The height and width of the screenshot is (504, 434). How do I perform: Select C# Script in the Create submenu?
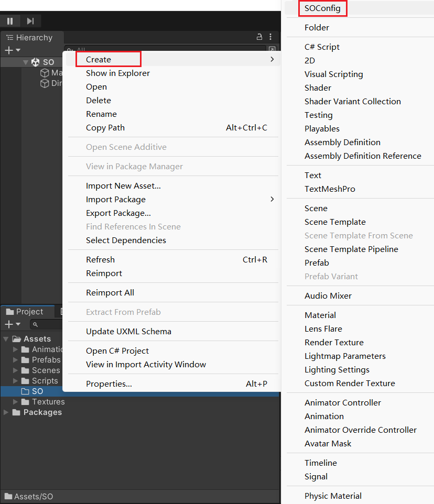[x=323, y=47]
